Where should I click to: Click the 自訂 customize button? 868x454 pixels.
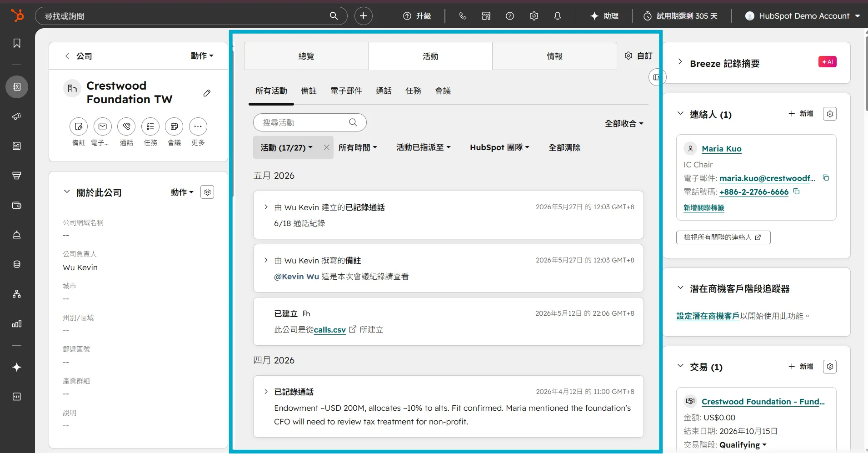click(639, 56)
